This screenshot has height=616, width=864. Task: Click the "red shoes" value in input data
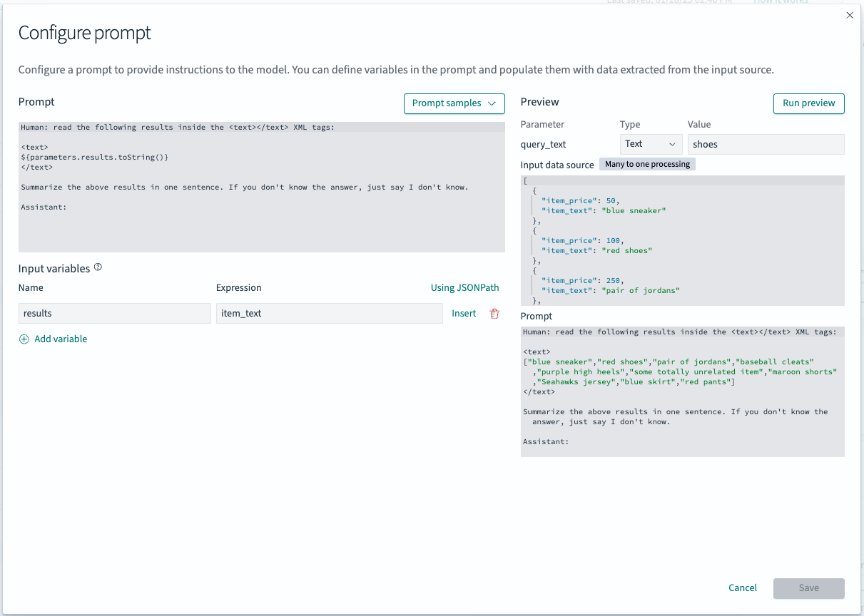tap(626, 251)
